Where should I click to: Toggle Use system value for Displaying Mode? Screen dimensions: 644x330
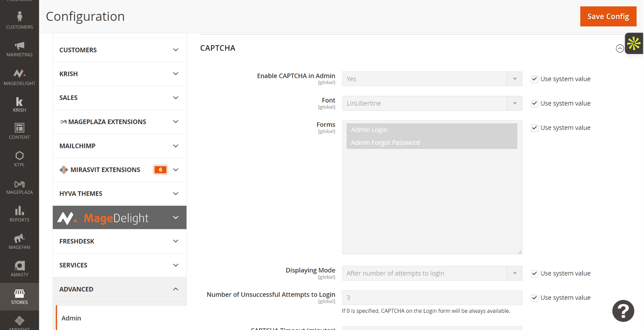pyautogui.click(x=535, y=274)
